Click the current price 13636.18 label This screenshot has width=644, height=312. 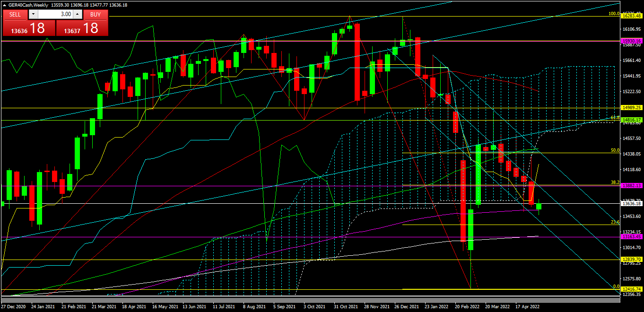click(x=632, y=203)
